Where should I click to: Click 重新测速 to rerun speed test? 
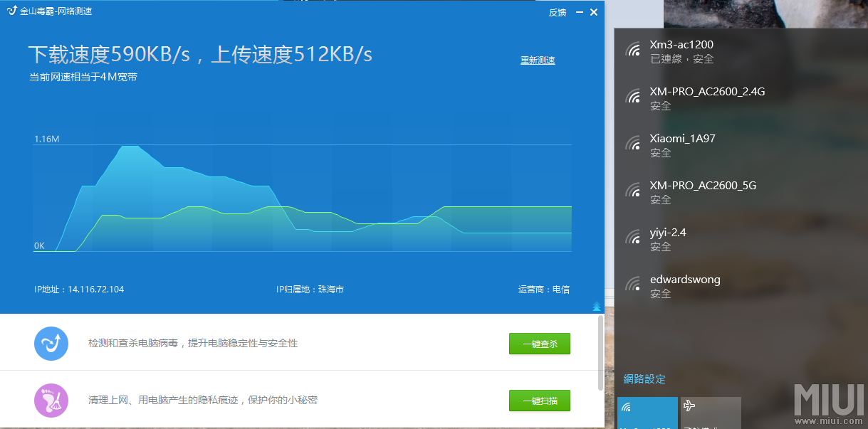(x=538, y=60)
